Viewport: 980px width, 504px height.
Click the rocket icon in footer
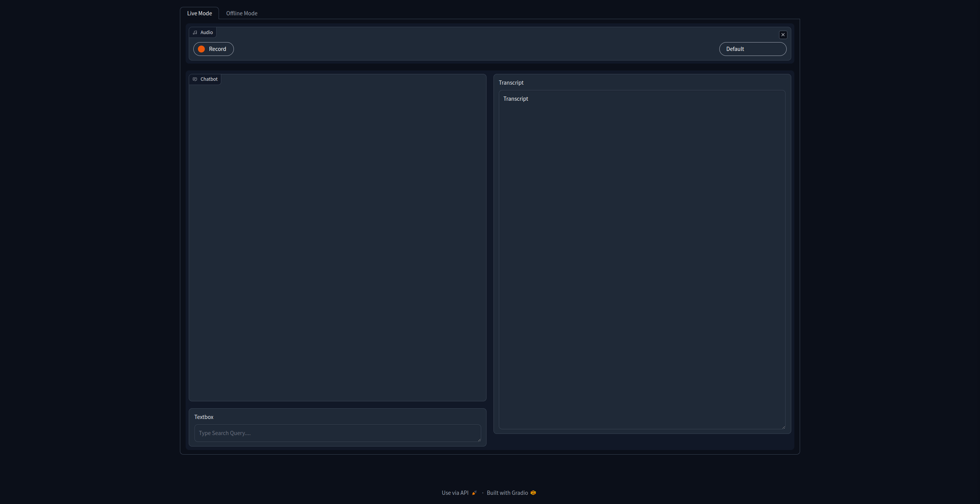(x=474, y=493)
